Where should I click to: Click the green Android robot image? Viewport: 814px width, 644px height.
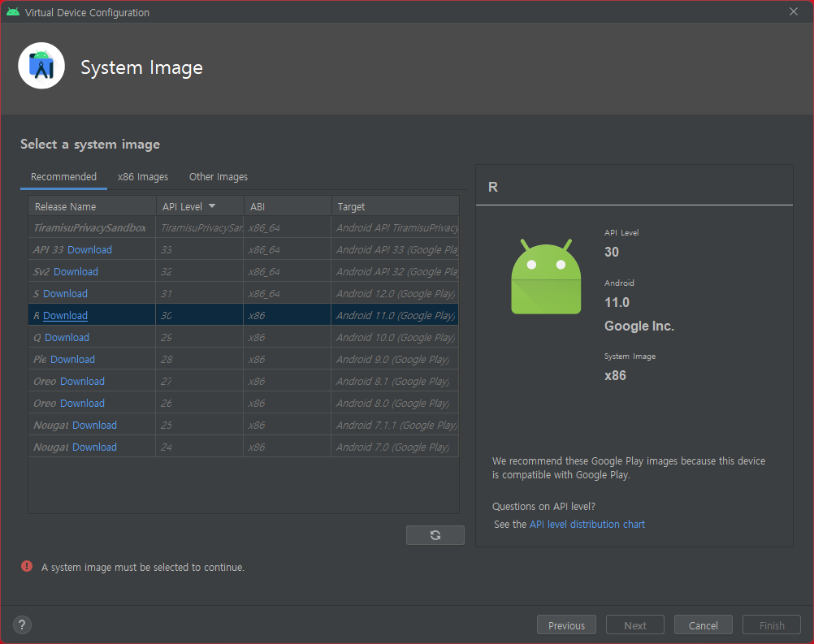546,277
